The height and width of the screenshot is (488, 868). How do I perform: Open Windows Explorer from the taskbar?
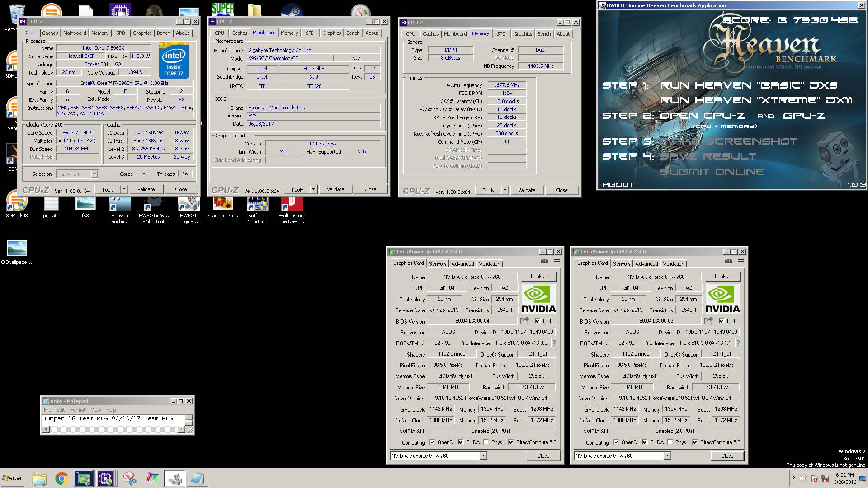click(39, 479)
